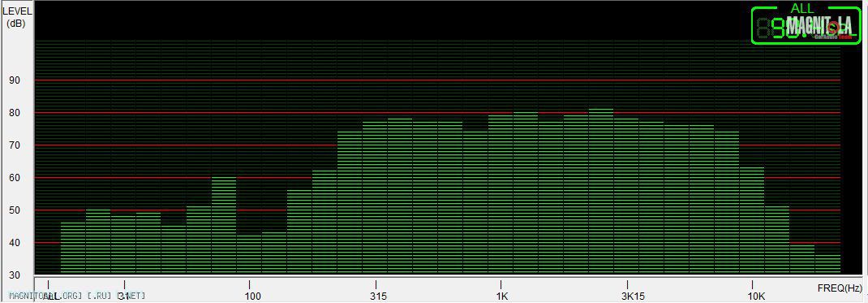Click the 80 dB level label
This screenshot has height=303, width=868.
click(15, 113)
